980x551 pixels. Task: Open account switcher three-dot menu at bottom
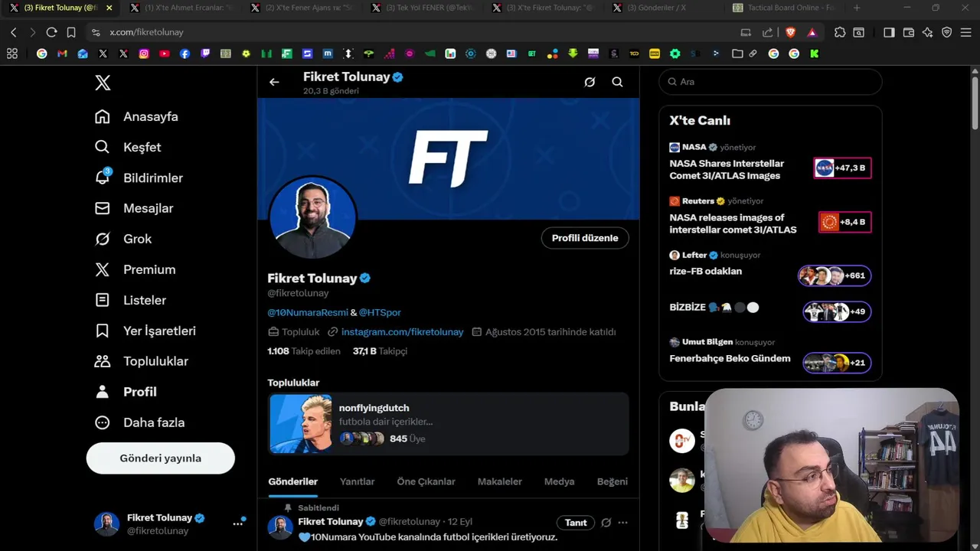[238, 523]
